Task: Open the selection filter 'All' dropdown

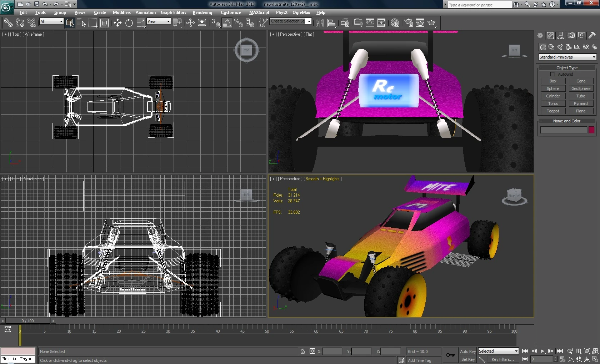Action: click(x=51, y=21)
